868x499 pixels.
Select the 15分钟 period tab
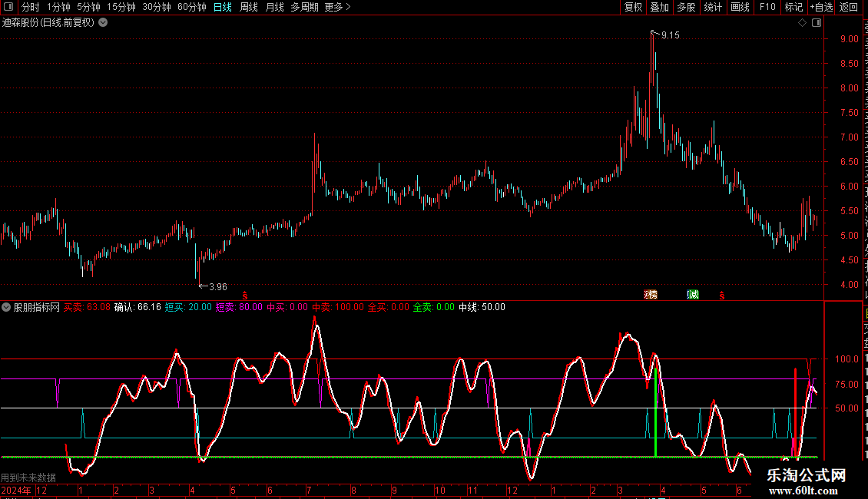pos(121,7)
